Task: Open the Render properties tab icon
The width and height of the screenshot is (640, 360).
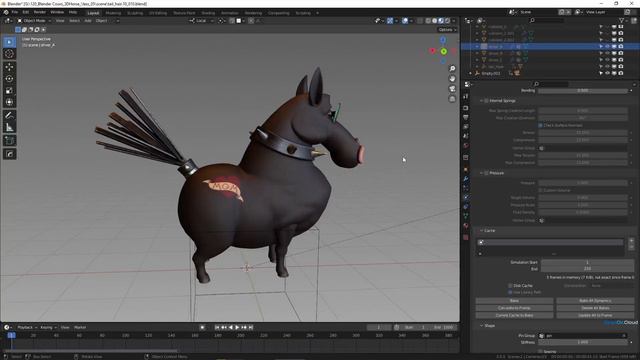Action: (x=466, y=108)
